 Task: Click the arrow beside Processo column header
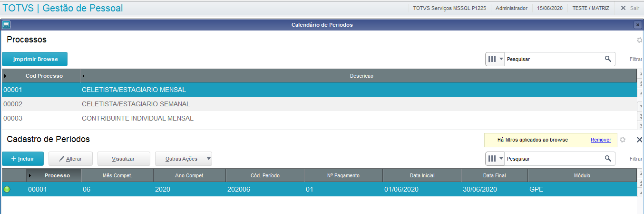(x=30, y=175)
